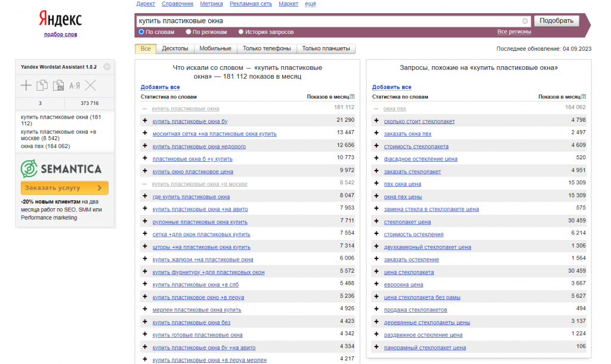Screen dimensions: 611x364
Task: Open the 'Все регионы' region selector
Action: click(x=514, y=32)
